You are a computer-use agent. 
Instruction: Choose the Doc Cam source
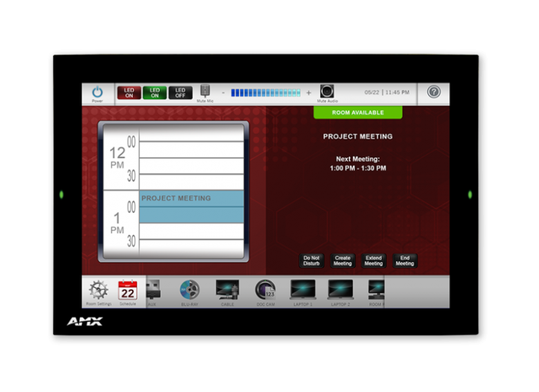coord(265,290)
